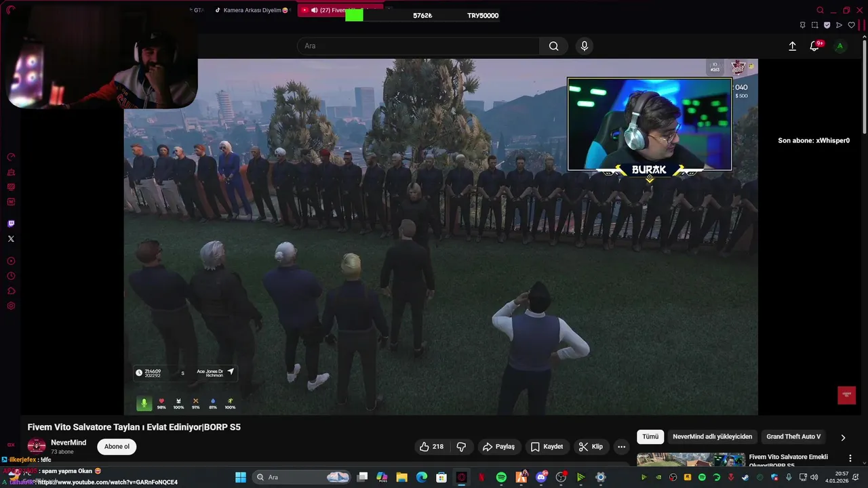The width and height of the screenshot is (868, 488).
Task: Create a clip with Klip button
Action: [x=591, y=447]
